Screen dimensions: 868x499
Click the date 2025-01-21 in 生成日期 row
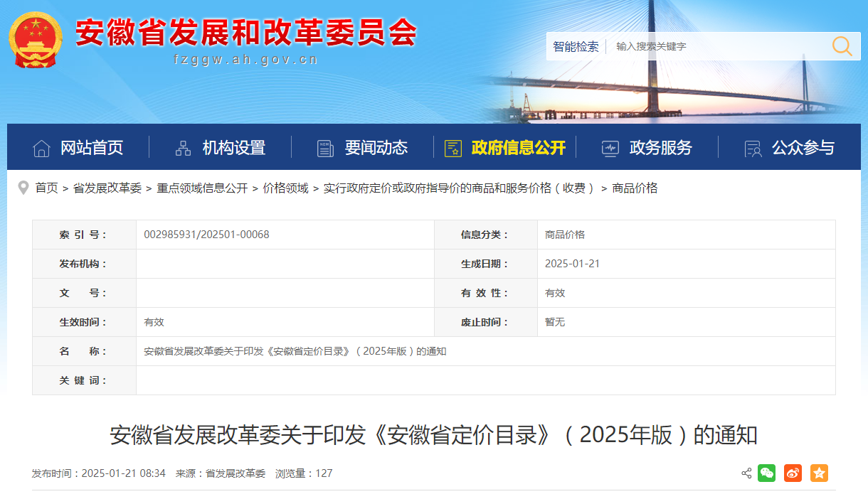click(572, 264)
